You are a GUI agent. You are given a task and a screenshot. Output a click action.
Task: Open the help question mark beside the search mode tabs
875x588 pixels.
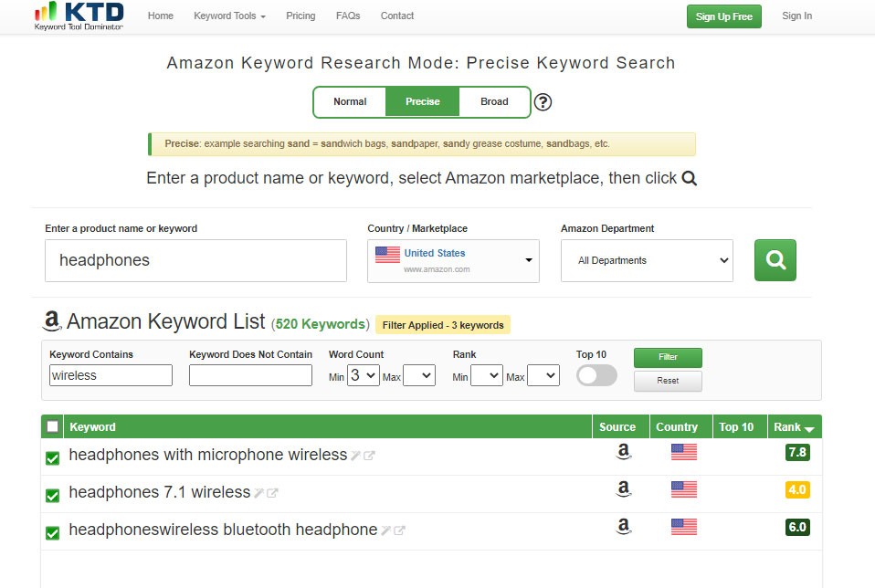click(543, 102)
